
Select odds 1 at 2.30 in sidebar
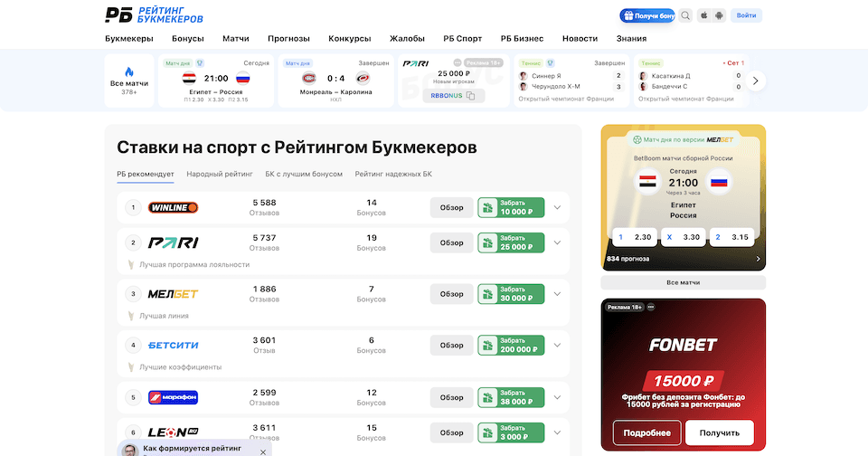coord(635,237)
